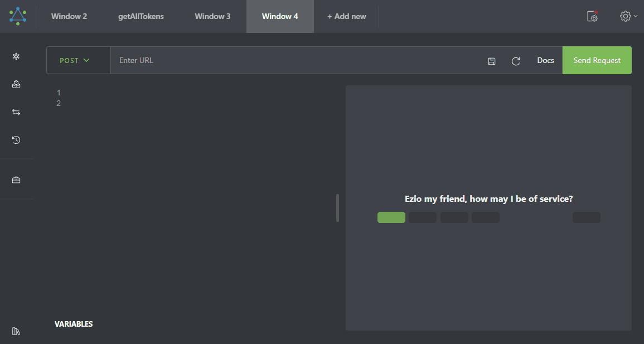
Task: Open request history clock icon
Action: coord(16,140)
